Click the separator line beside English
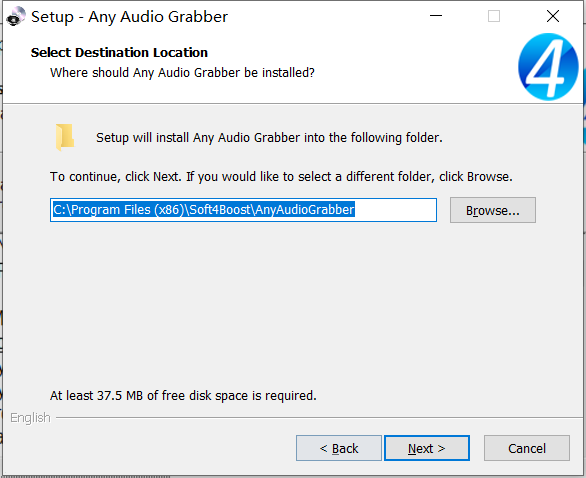 click(x=319, y=417)
